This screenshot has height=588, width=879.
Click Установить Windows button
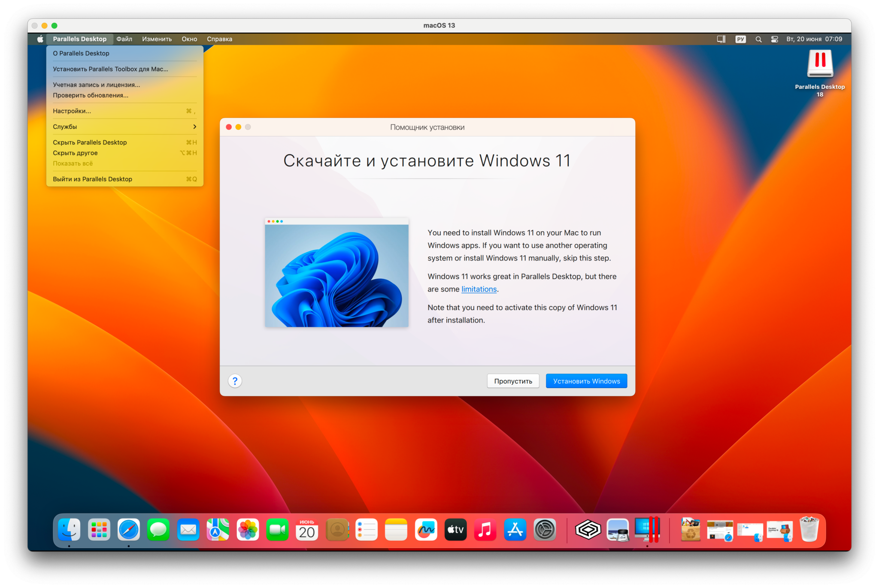pyautogui.click(x=586, y=381)
